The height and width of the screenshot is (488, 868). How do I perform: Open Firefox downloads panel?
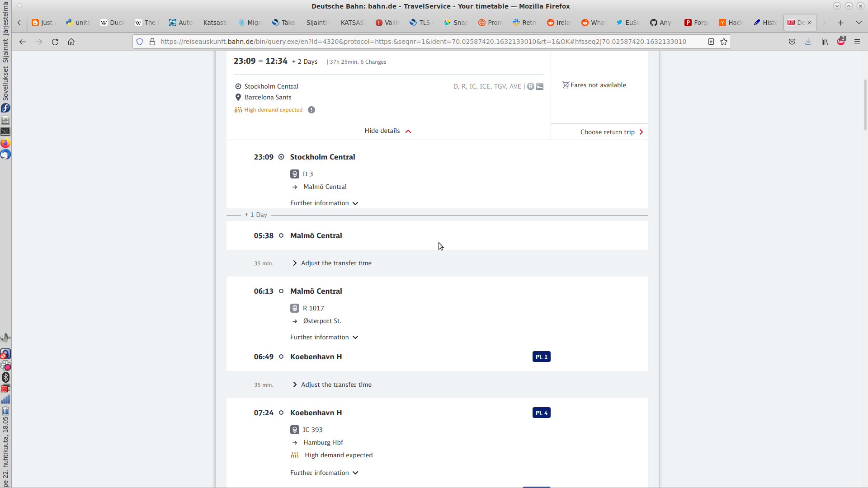(x=808, y=42)
